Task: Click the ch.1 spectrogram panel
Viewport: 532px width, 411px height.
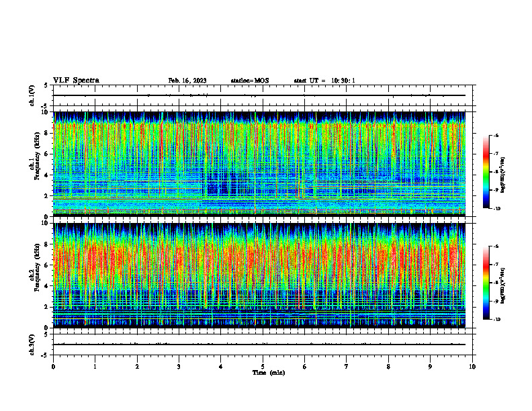Action: coord(259,164)
